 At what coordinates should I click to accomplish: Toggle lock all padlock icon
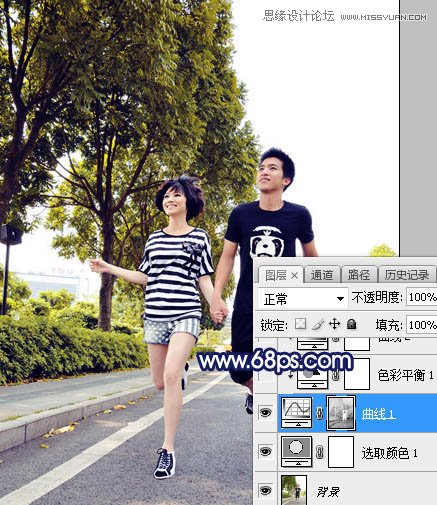click(x=351, y=324)
